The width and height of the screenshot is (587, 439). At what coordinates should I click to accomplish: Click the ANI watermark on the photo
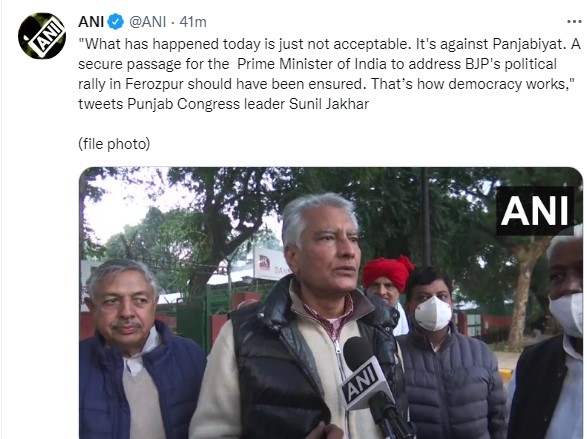(x=535, y=211)
